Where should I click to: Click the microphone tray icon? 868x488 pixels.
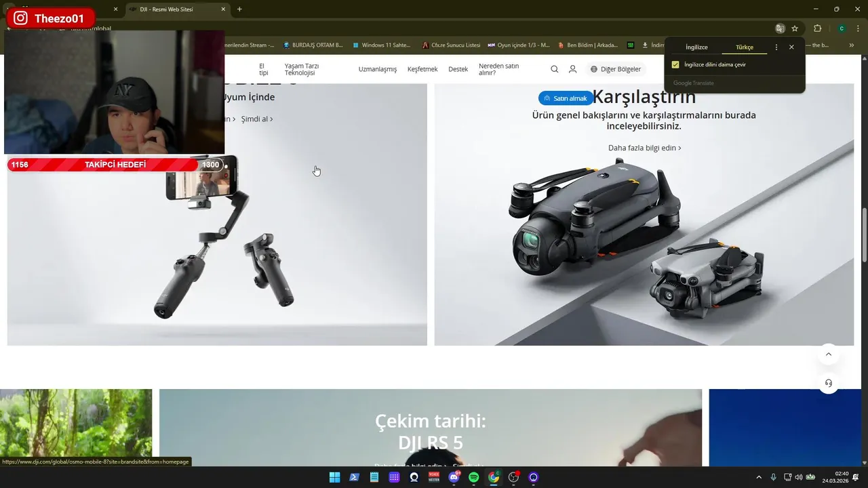[x=773, y=477]
